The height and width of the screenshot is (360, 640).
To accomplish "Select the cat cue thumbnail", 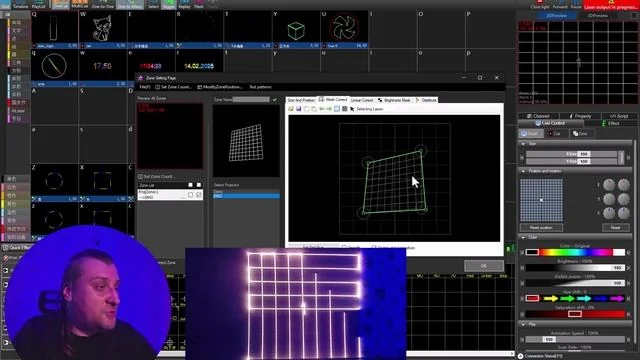I will point(102,28).
